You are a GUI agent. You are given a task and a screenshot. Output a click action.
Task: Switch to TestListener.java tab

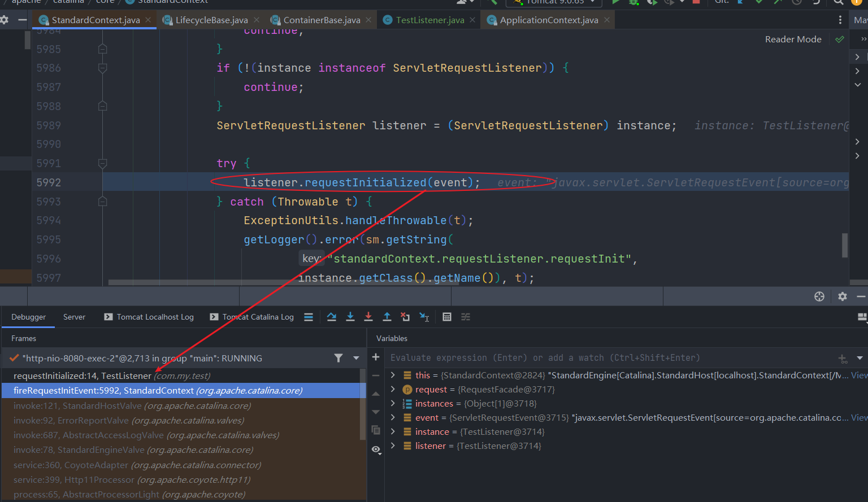click(x=430, y=20)
